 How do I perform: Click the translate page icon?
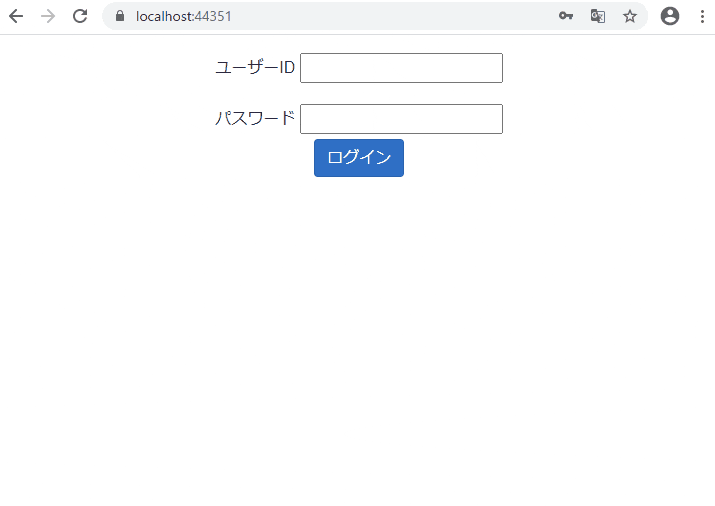[598, 16]
